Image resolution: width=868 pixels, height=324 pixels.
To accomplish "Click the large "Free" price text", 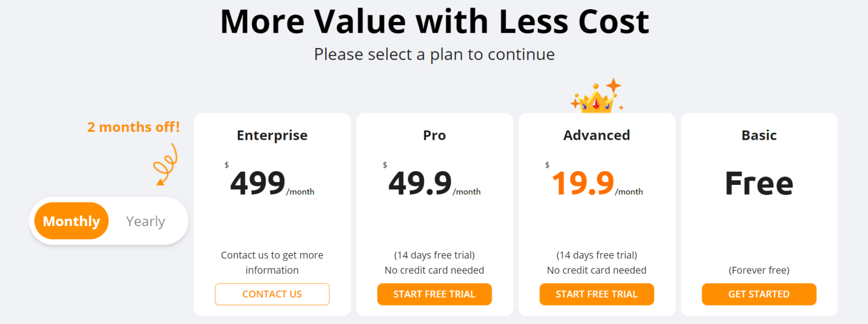I will pos(758,183).
